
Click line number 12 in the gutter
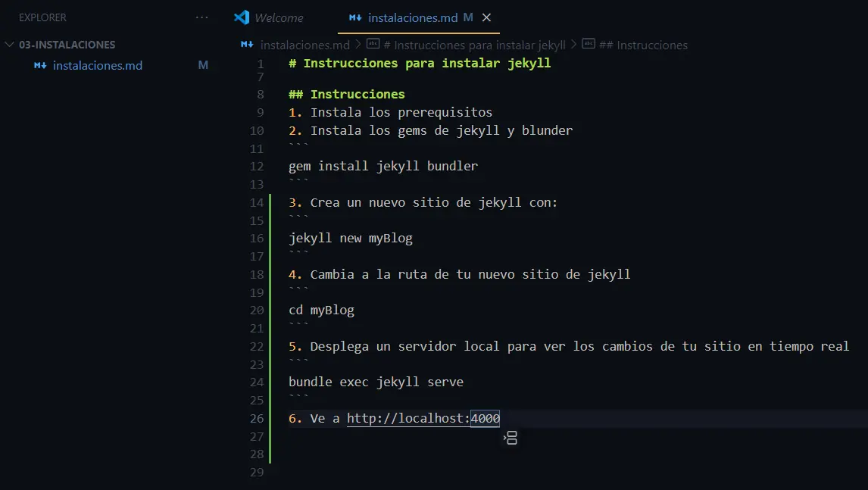[x=257, y=166]
